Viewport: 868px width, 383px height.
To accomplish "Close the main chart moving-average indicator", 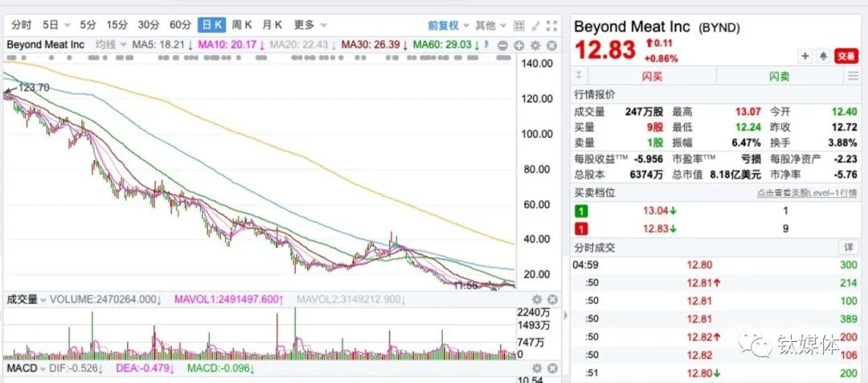I will (x=552, y=45).
